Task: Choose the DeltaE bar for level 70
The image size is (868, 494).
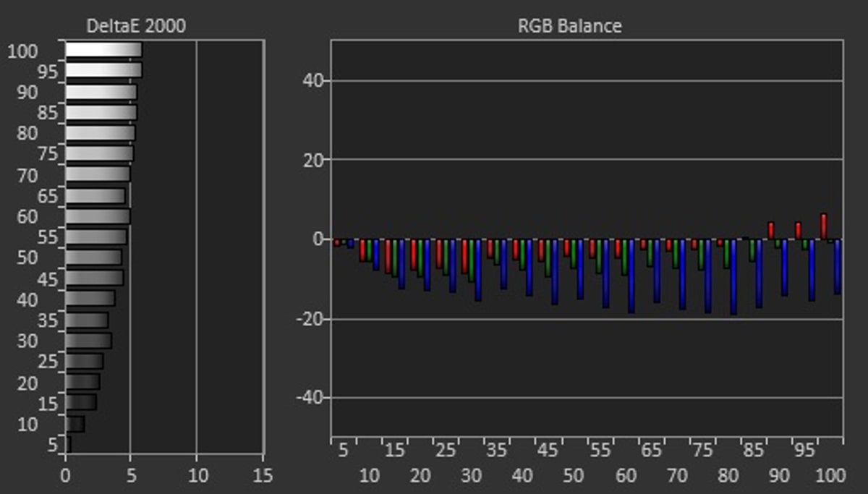Action: click(x=98, y=174)
